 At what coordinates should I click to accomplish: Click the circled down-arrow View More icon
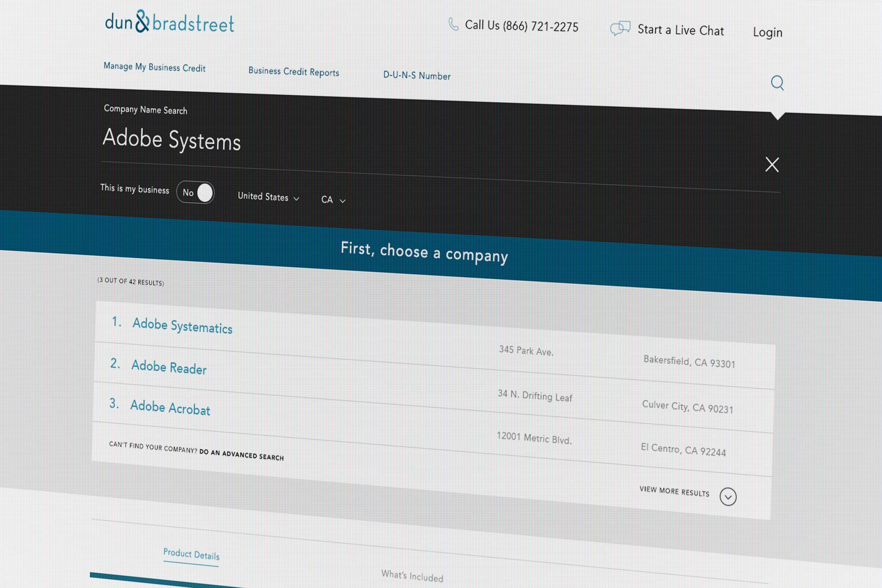tap(727, 497)
